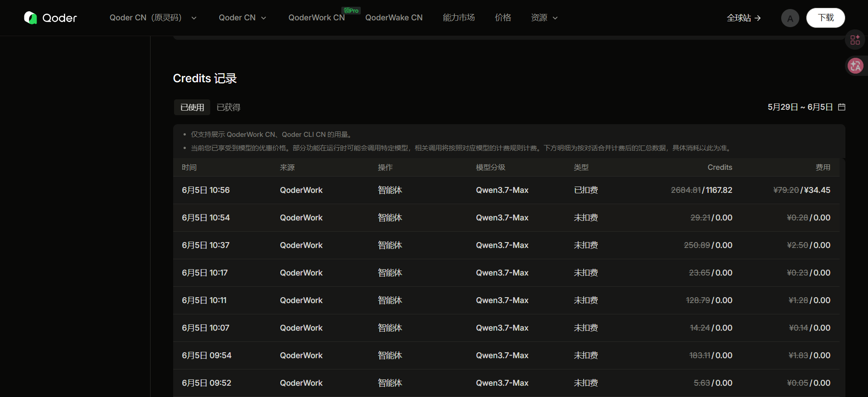Follow the 全球站 link

pos(744,18)
